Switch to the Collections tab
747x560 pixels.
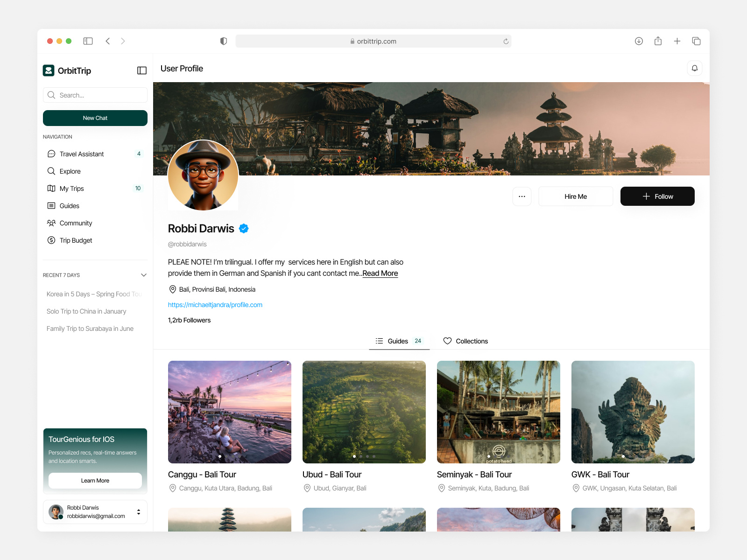pyautogui.click(x=465, y=341)
